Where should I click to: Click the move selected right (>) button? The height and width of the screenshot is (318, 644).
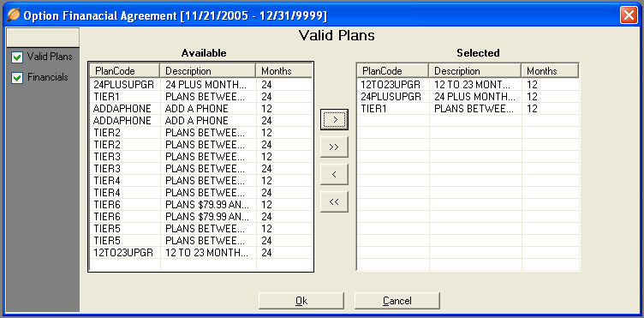tap(334, 119)
